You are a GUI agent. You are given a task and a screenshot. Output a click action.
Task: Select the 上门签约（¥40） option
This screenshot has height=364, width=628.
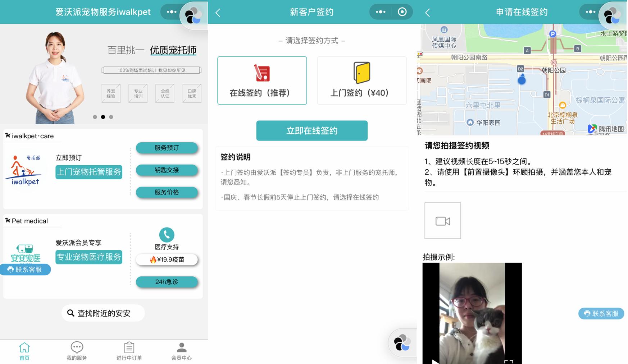(x=361, y=80)
